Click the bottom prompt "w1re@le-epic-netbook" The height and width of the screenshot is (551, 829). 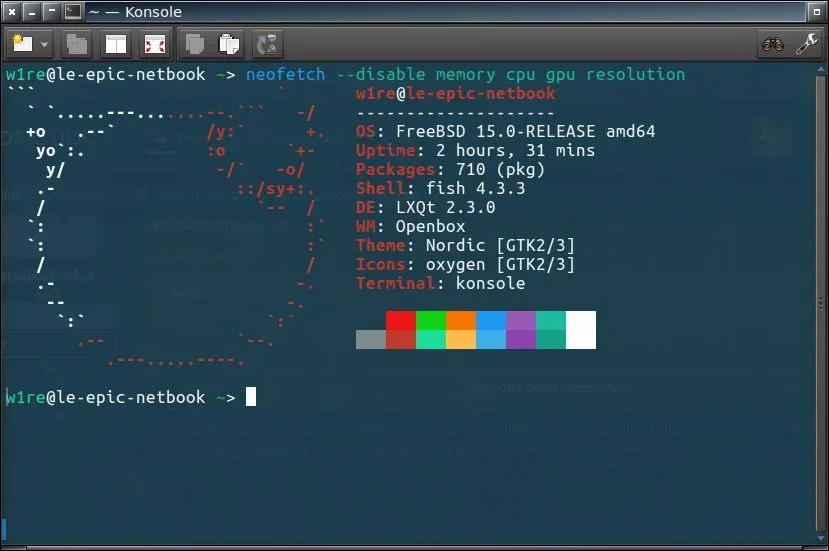(105, 397)
